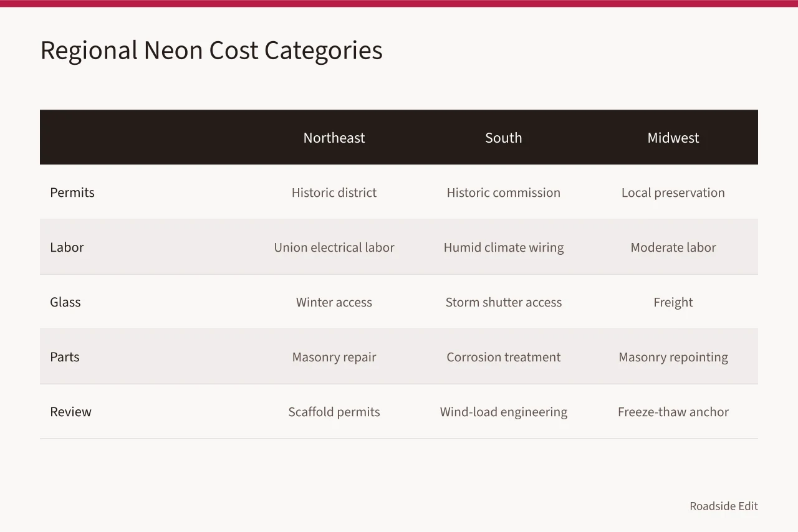Select the 'Winter access' cell
The width and height of the screenshot is (798, 532).
coord(334,302)
